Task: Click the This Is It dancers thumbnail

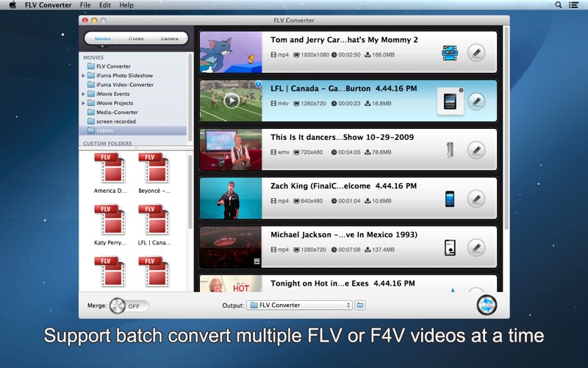Action: coord(231,149)
